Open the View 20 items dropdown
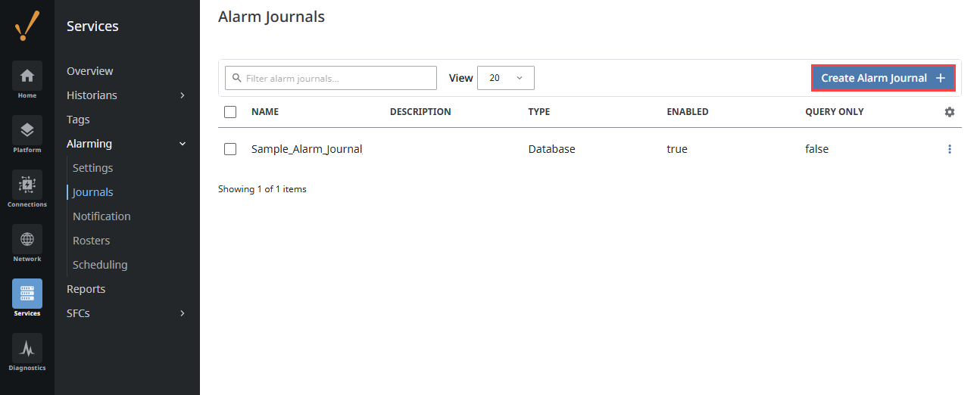The height and width of the screenshot is (395, 980). [506, 78]
